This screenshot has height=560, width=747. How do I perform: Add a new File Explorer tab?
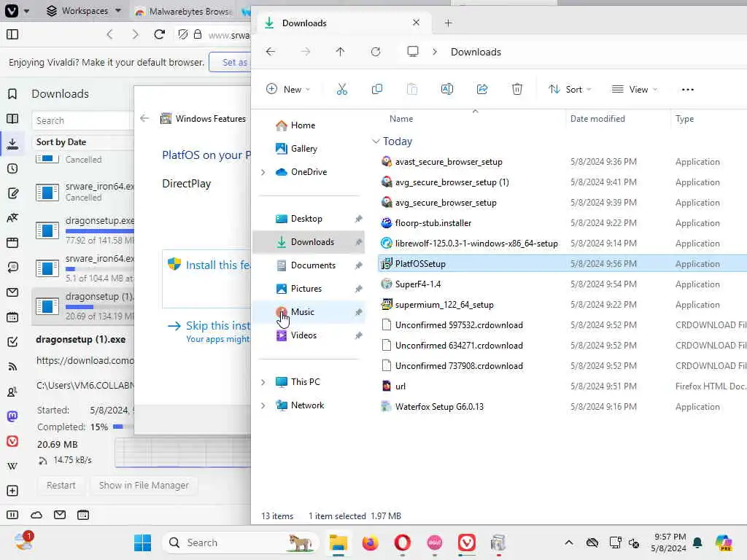(x=449, y=23)
